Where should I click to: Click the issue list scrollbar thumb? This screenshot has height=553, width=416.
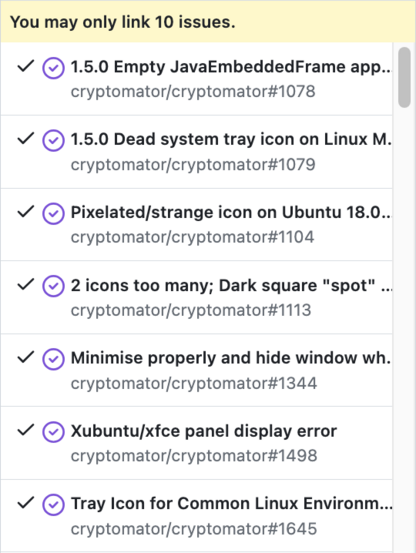(404, 77)
